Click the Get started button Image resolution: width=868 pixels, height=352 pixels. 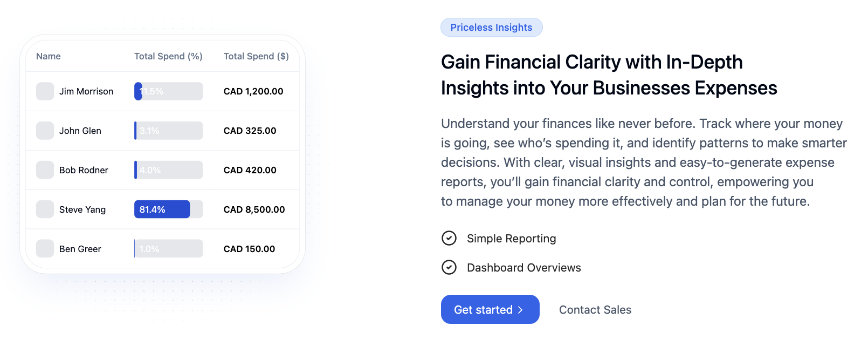pyautogui.click(x=490, y=309)
